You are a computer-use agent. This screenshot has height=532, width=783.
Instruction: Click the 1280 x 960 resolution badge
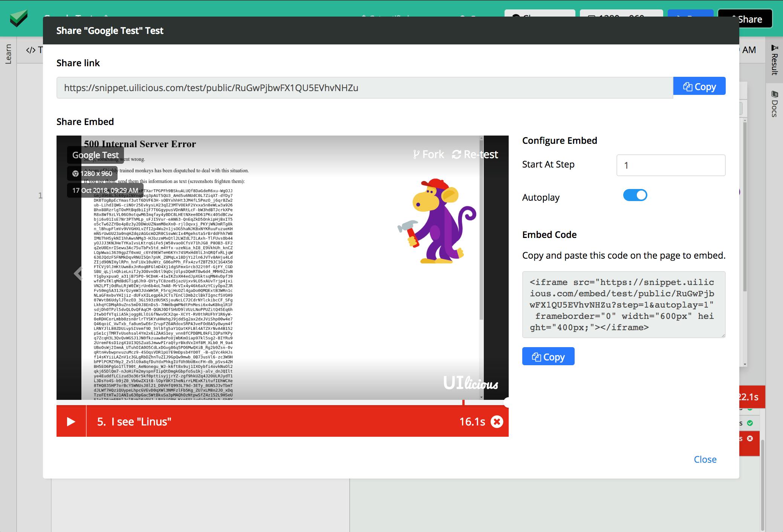[92, 174]
